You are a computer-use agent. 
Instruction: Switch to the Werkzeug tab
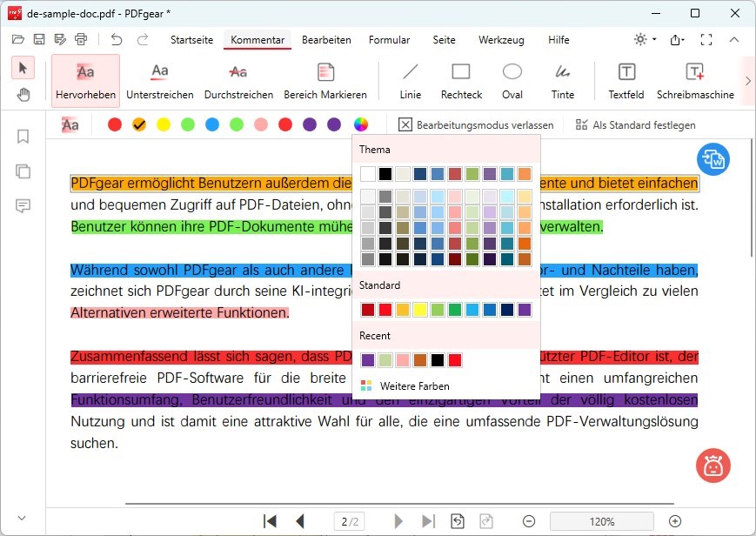[x=500, y=40]
